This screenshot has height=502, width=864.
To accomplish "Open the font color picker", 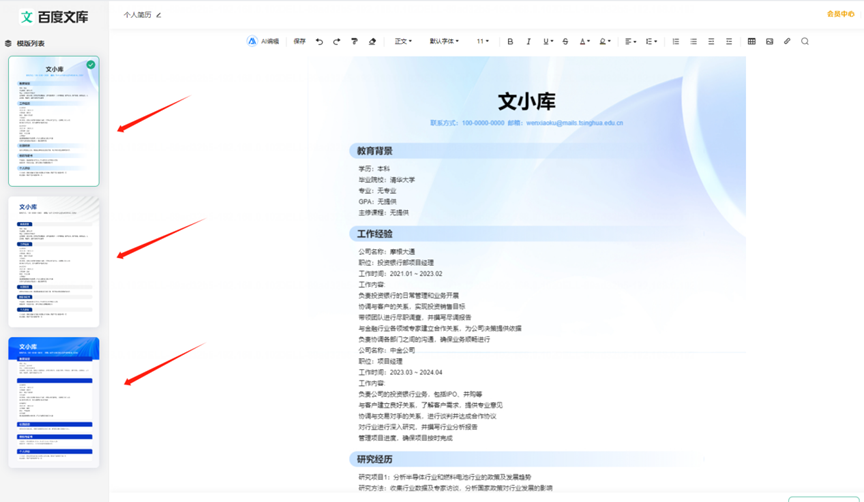I will (x=584, y=42).
